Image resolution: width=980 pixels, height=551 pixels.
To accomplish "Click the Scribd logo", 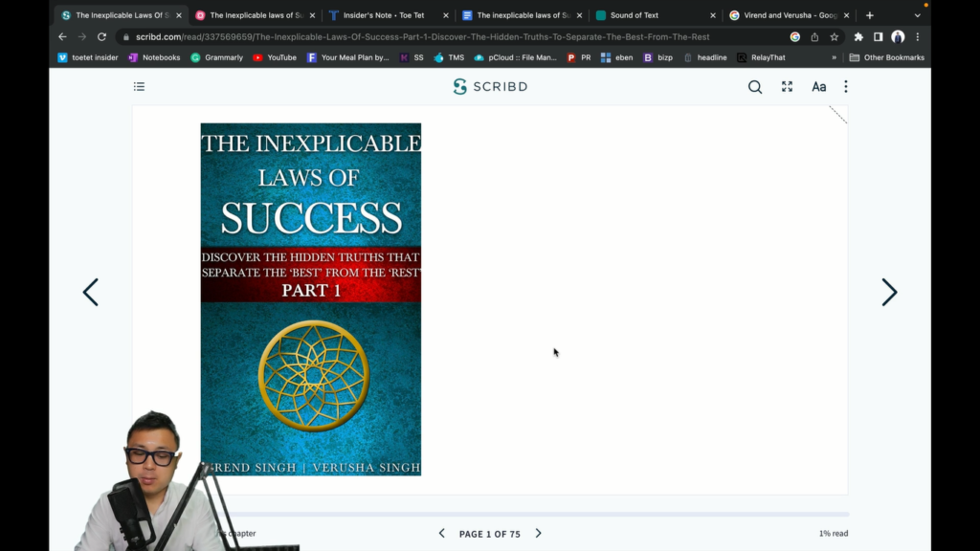I will point(491,86).
